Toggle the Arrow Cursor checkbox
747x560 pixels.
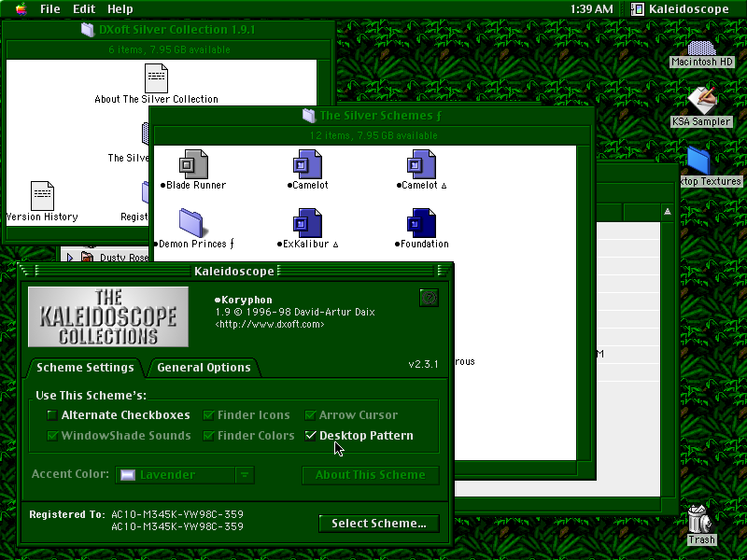point(310,415)
